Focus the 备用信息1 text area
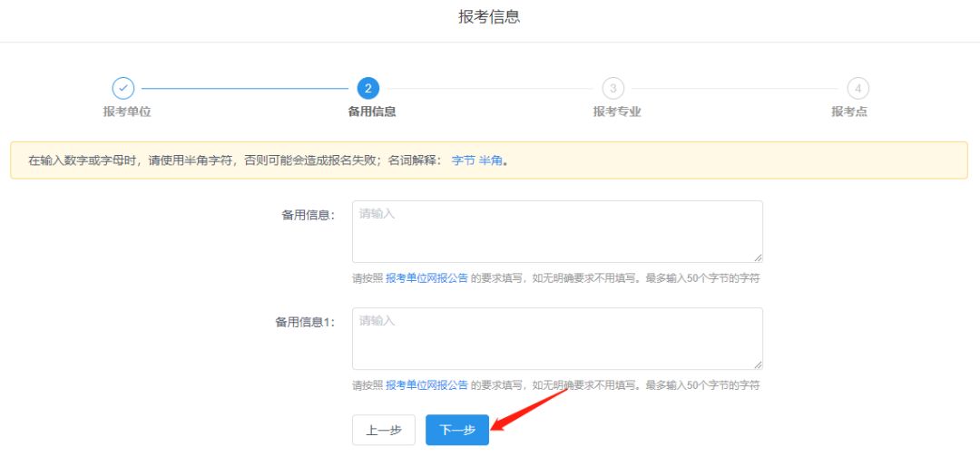The height and width of the screenshot is (466, 980). point(556,338)
